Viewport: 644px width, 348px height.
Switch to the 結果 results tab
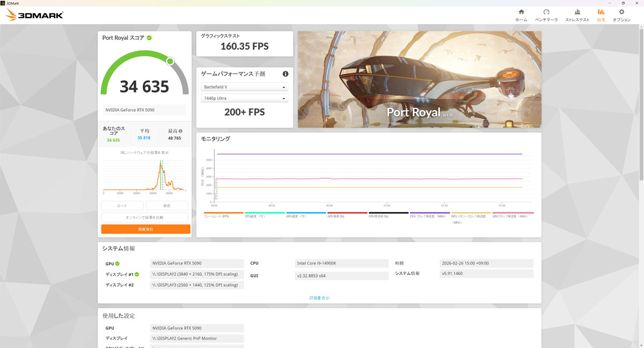pyautogui.click(x=601, y=15)
